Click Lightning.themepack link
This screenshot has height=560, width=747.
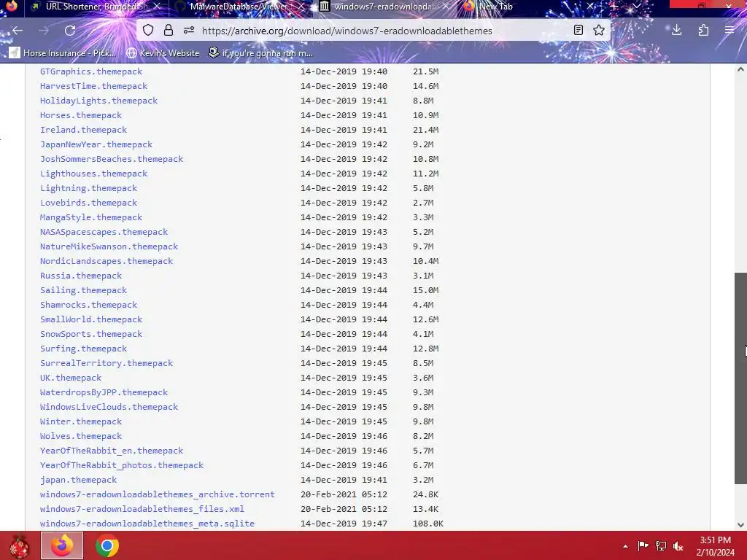tap(88, 188)
